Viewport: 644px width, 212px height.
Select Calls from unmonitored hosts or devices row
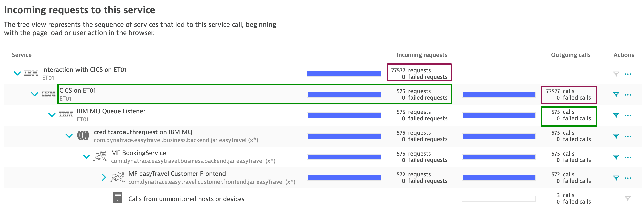pos(186,199)
